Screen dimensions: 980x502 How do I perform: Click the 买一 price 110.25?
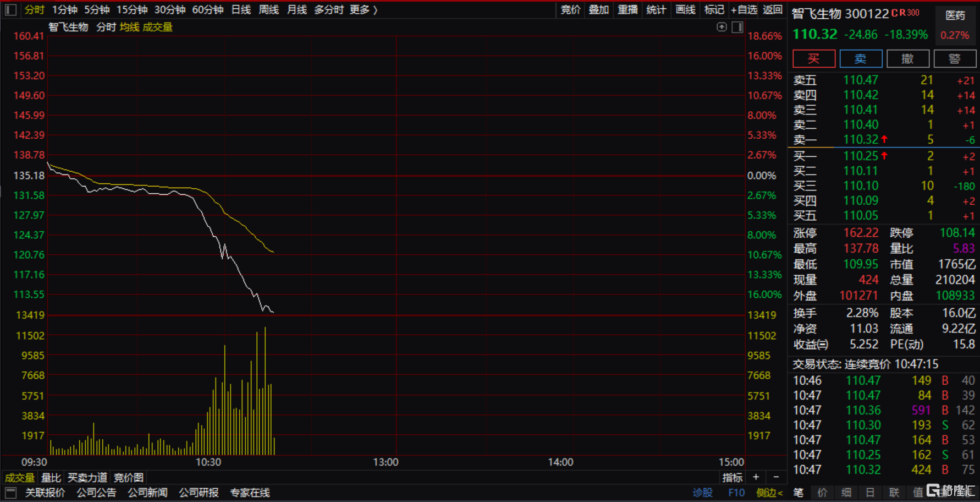[861, 156]
